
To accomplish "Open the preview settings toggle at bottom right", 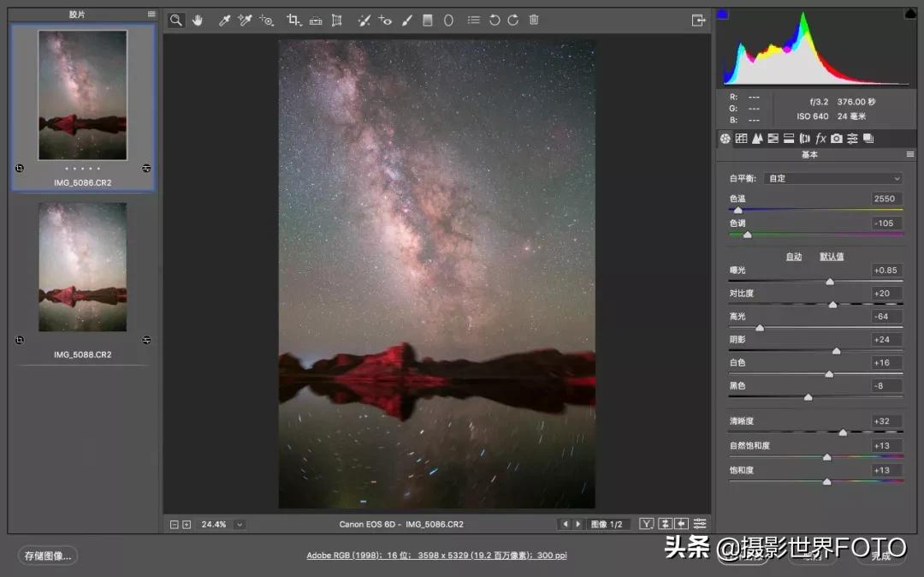I will [700, 523].
